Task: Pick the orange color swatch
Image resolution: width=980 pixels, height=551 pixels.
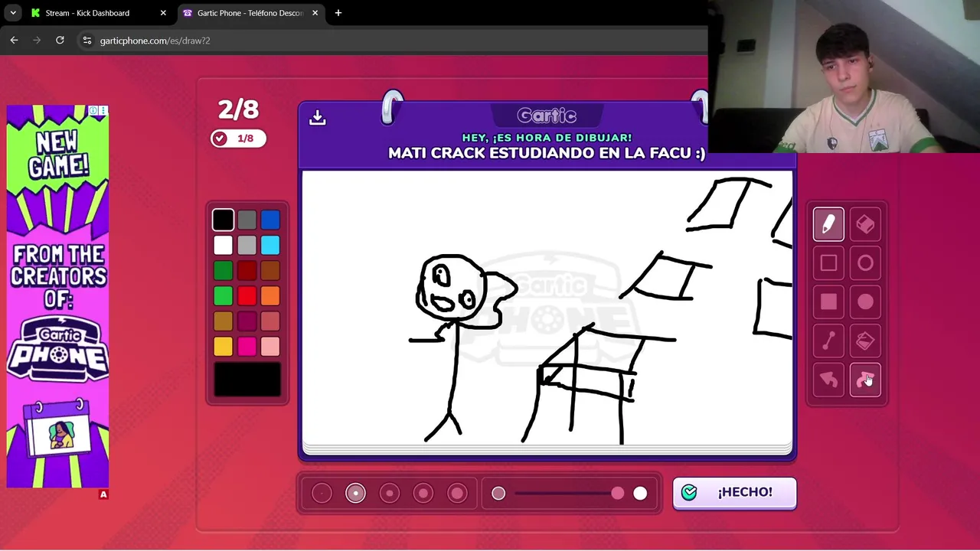Action: 270,295
